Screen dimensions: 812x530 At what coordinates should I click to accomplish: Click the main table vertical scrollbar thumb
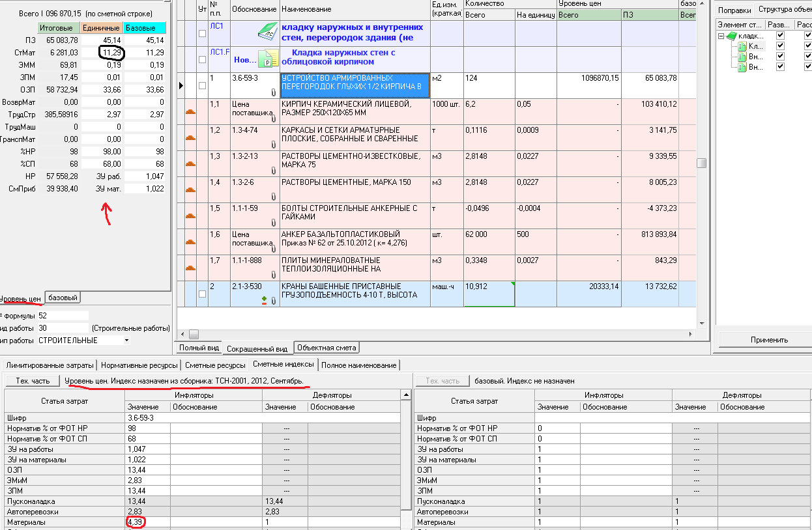point(701,163)
